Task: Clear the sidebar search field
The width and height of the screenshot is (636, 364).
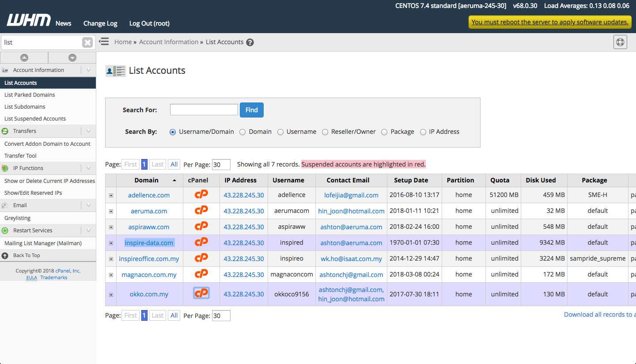Action: tap(87, 42)
